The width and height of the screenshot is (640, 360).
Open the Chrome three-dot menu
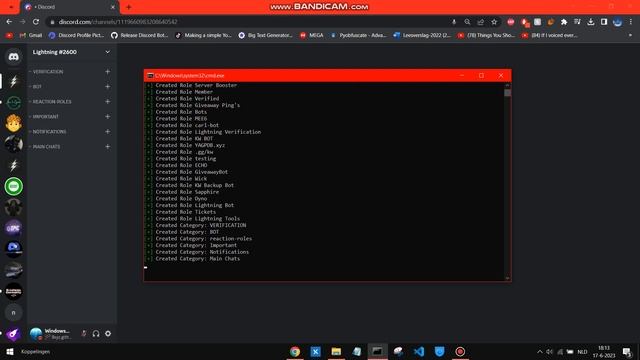coord(631,22)
